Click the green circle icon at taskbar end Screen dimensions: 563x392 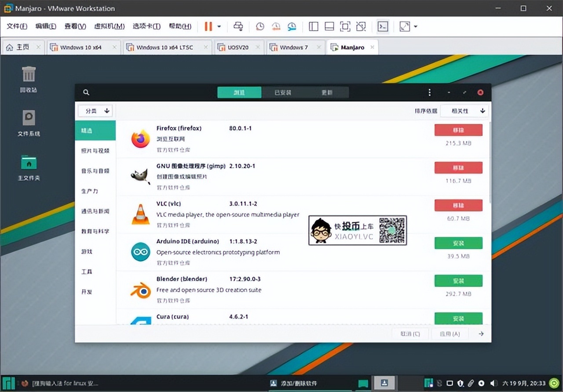click(x=554, y=383)
